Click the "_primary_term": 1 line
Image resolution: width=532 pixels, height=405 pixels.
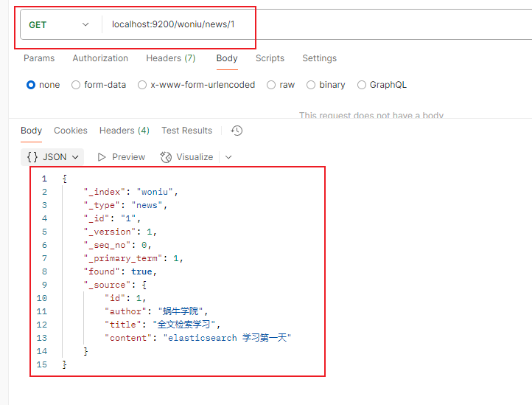pyautogui.click(x=133, y=258)
